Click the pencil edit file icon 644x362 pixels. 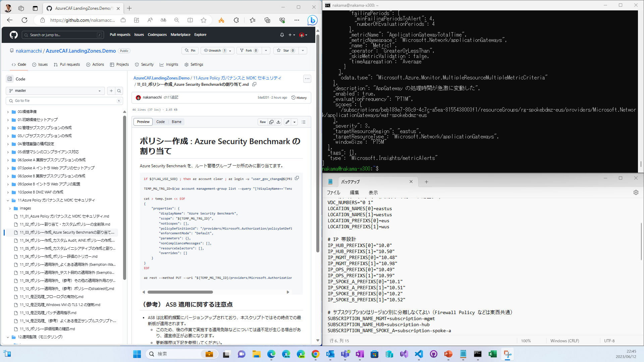tap(287, 122)
